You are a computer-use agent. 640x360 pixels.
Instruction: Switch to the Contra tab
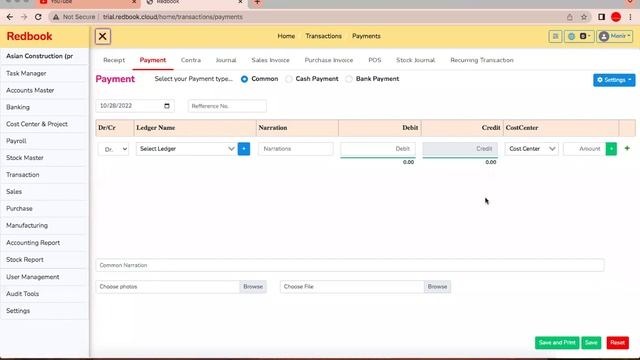coord(191,60)
